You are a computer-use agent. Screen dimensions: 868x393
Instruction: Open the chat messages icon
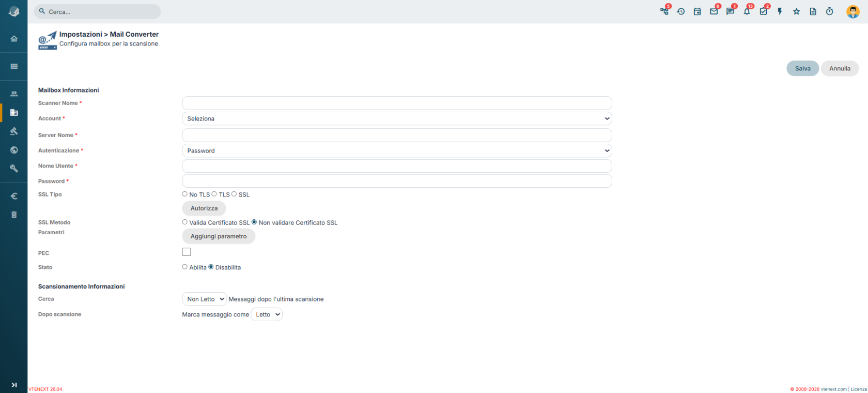(731, 11)
